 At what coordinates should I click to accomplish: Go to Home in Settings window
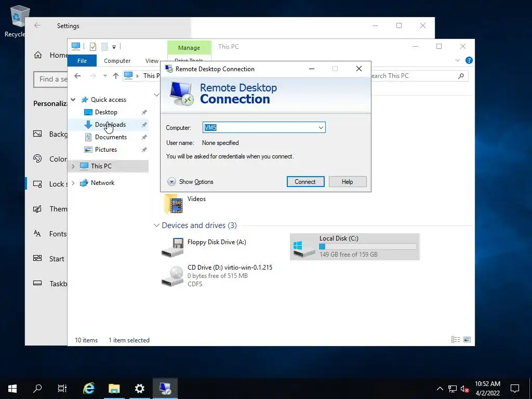[x=50, y=55]
